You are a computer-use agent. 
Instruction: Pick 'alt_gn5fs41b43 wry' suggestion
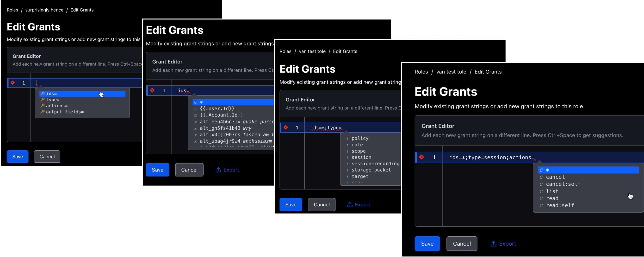pos(233,128)
